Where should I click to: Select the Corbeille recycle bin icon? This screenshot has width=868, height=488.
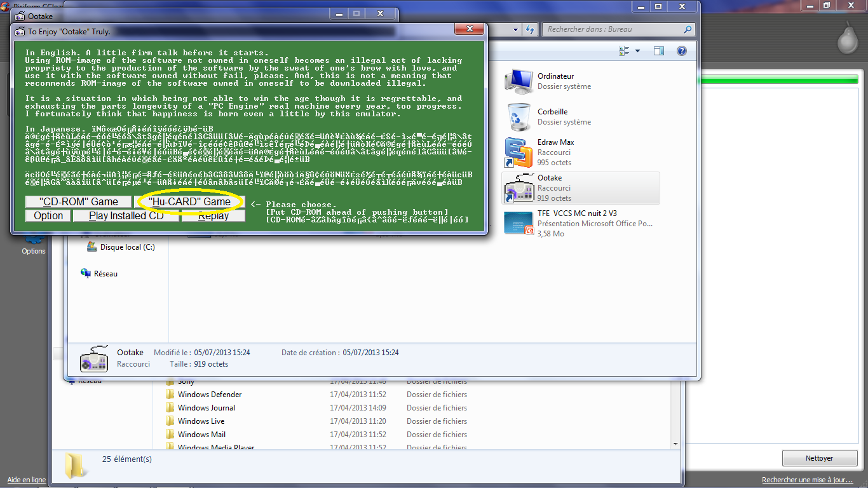519,116
